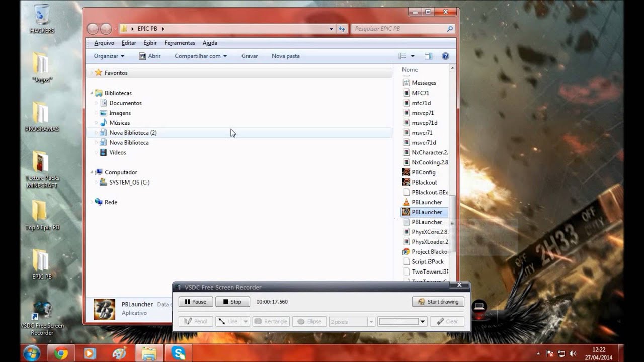Select the Vídeos library

point(118,152)
